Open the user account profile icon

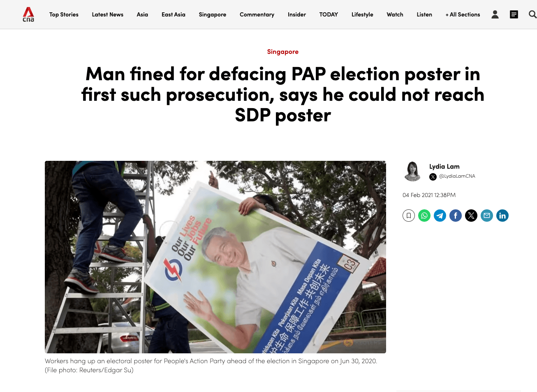click(x=495, y=14)
